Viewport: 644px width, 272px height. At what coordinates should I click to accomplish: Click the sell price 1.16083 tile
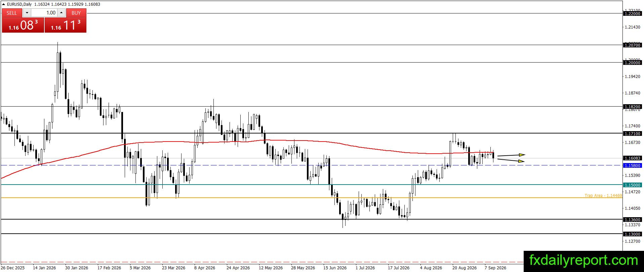pos(23,25)
